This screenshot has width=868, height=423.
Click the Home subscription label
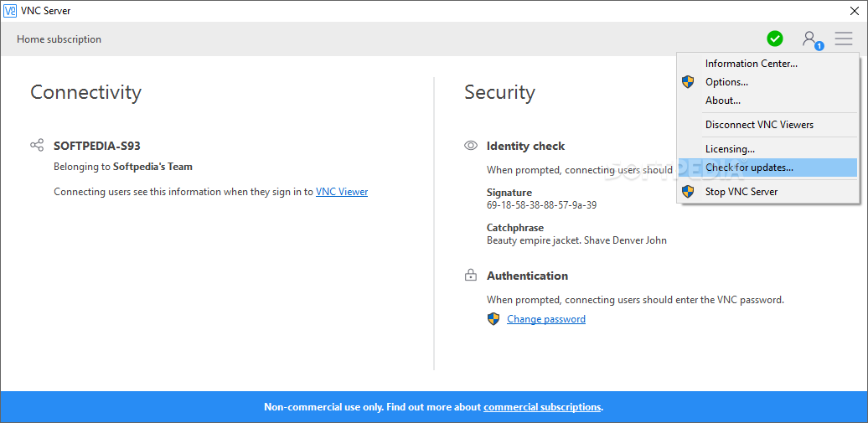click(59, 39)
